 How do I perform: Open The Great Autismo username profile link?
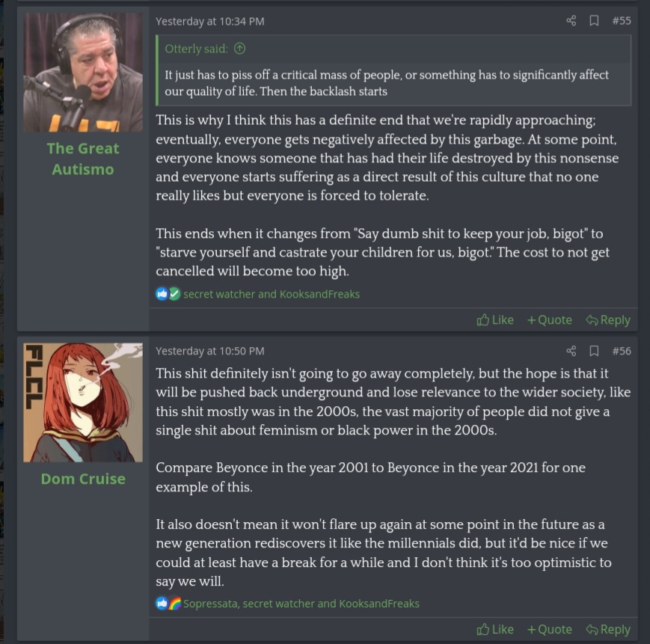83,159
